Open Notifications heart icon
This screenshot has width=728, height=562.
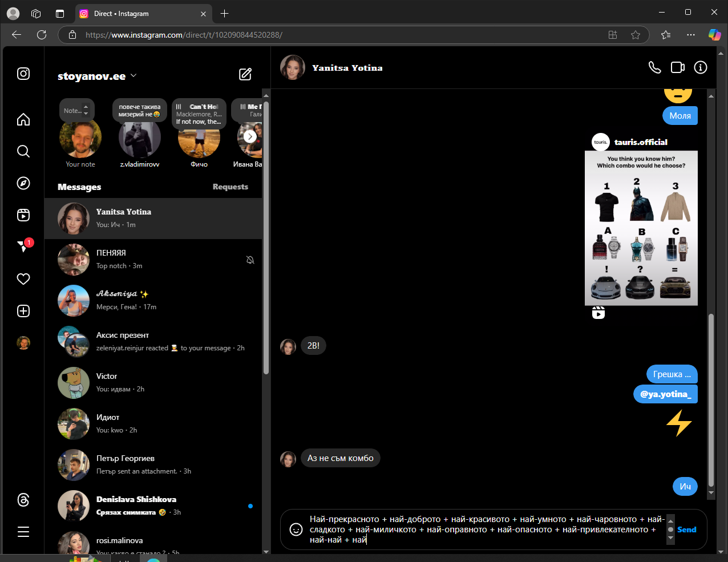[23, 279]
